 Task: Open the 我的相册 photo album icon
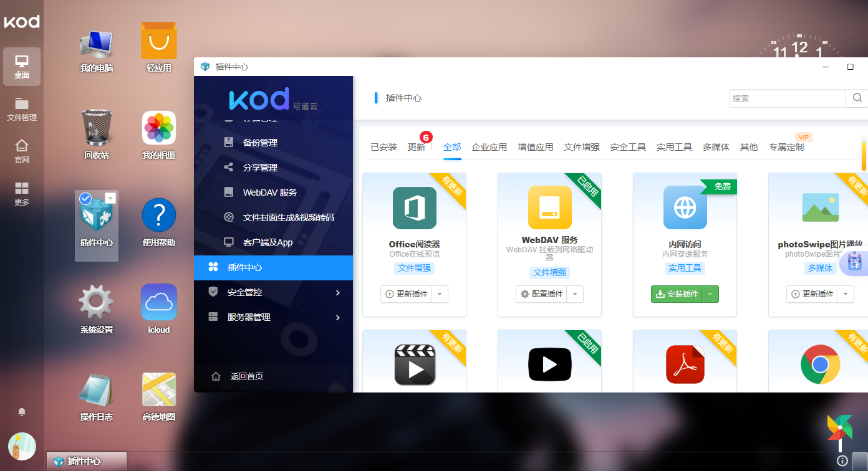pyautogui.click(x=159, y=128)
